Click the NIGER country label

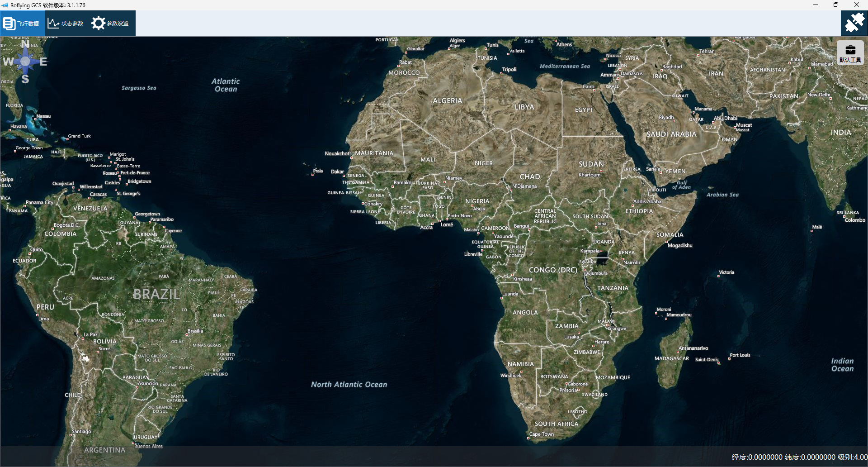(x=484, y=163)
